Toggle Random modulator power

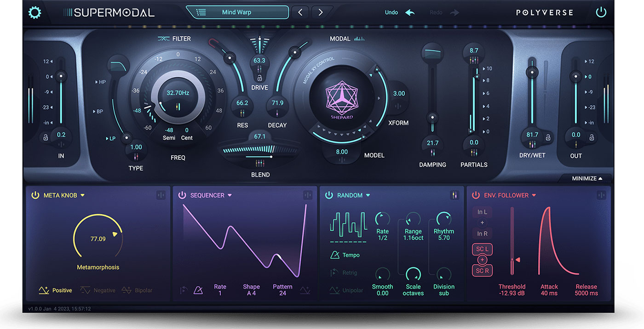pos(329,195)
